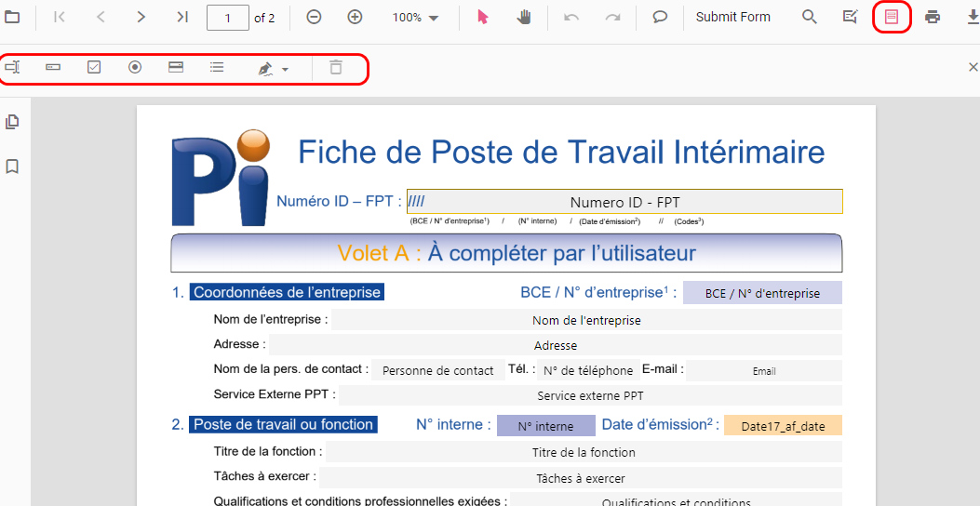This screenshot has height=506, width=980.
Task: Open the bookmarks panel
Action: [x=12, y=166]
